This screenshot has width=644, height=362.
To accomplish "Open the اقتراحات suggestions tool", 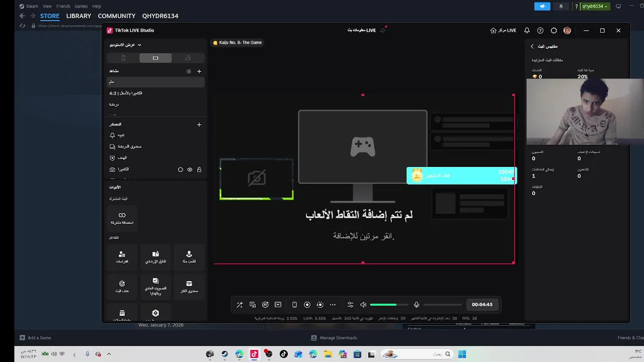I will (x=122, y=257).
